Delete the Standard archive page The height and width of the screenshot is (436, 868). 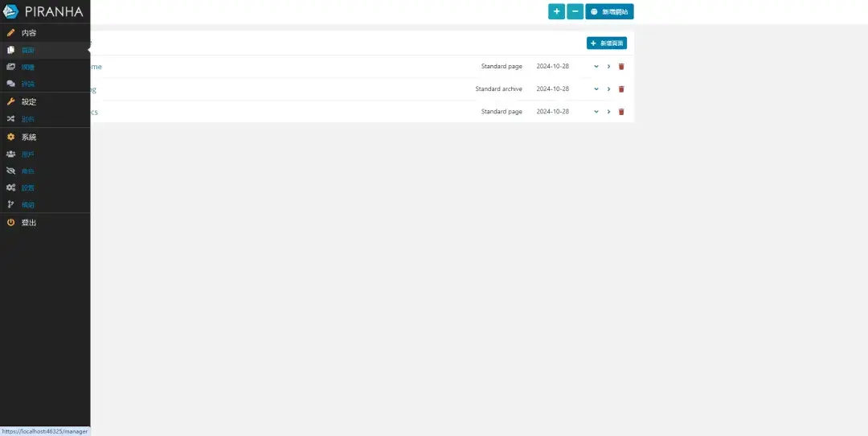pos(621,88)
